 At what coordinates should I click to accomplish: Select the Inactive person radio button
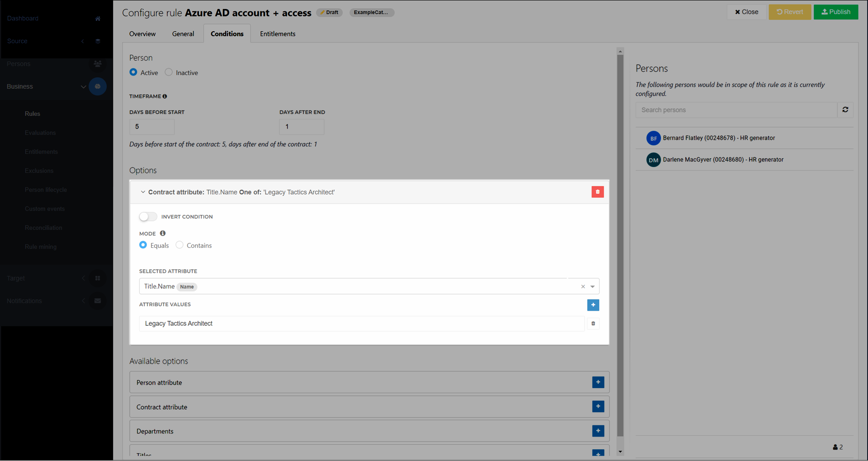click(x=169, y=72)
